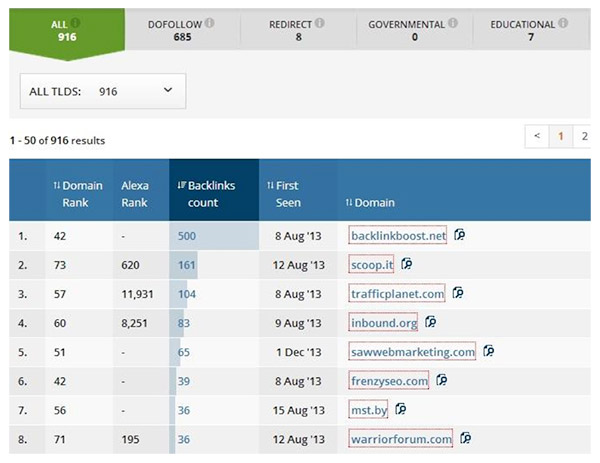Click the info icon next to GOVERNMENTAL
Viewport: 600px width, 463px height.
(453, 23)
